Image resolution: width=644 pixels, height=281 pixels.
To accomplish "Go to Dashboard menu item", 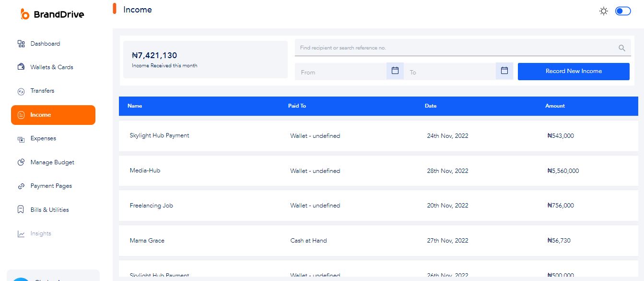I will [45, 44].
